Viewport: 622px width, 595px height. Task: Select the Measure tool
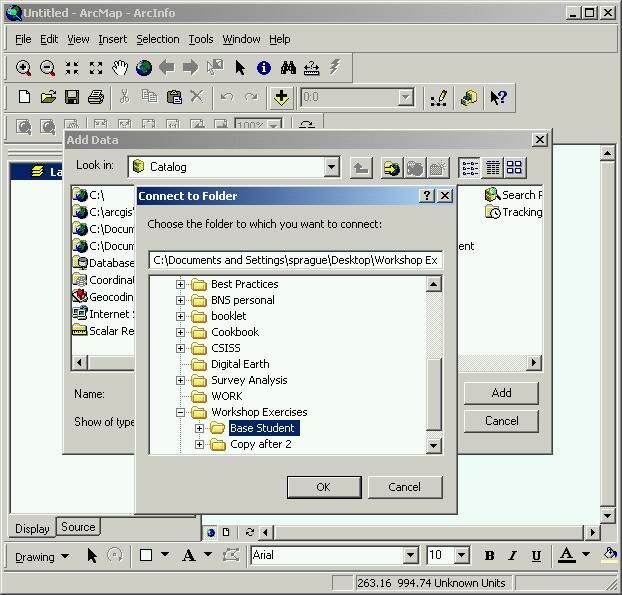(311, 68)
